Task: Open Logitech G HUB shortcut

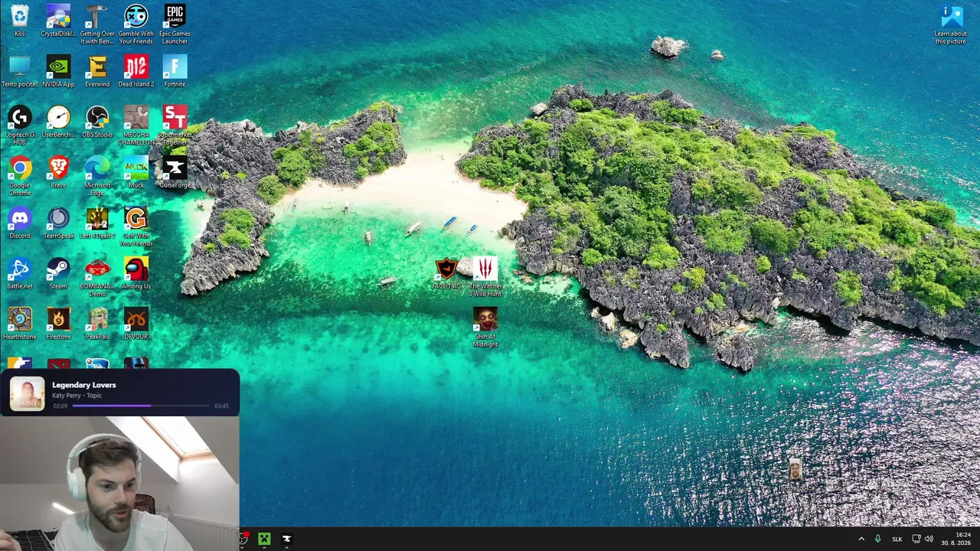Action: [20, 126]
